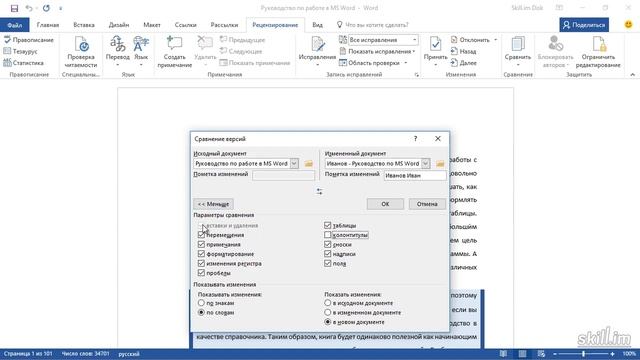Viewport: 640px width, 360px height.
Task: Toggle the форматирование checkbox
Action: 201,254
